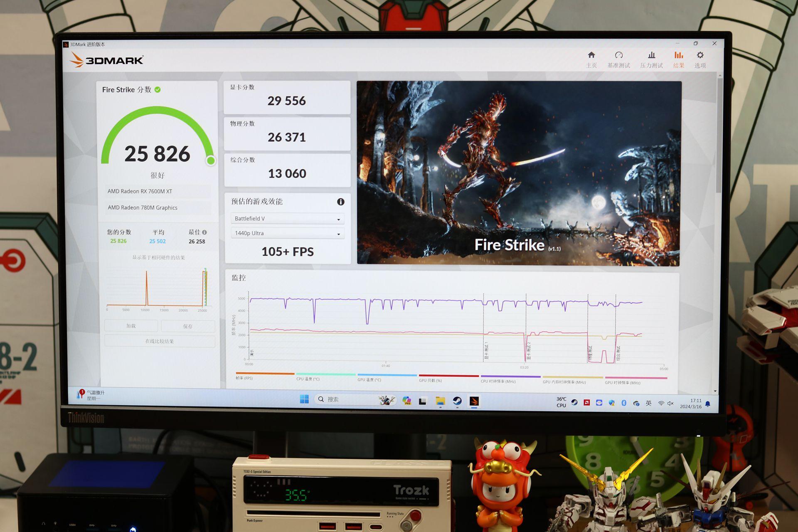This screenshot has width=798, height=532.
Task: Open Windows Security shield tray icon
Action: [x=611, y=403]
